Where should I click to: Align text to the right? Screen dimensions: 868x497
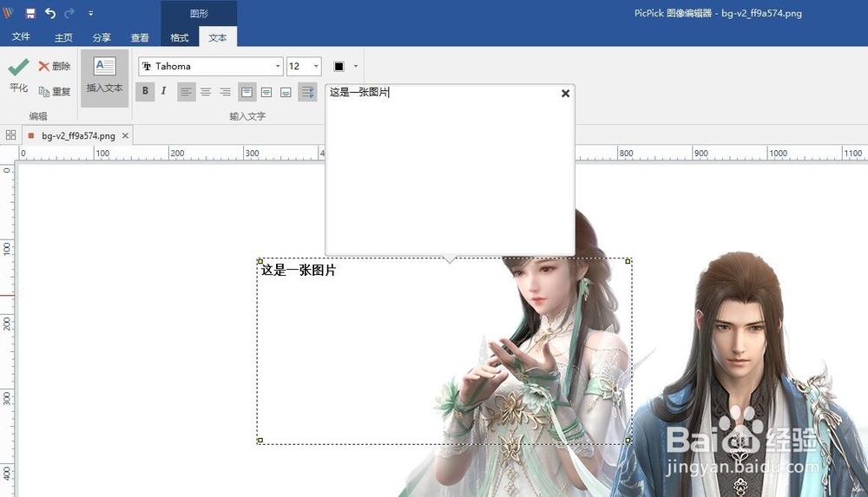pyautogui.click(x=226, y=92)
